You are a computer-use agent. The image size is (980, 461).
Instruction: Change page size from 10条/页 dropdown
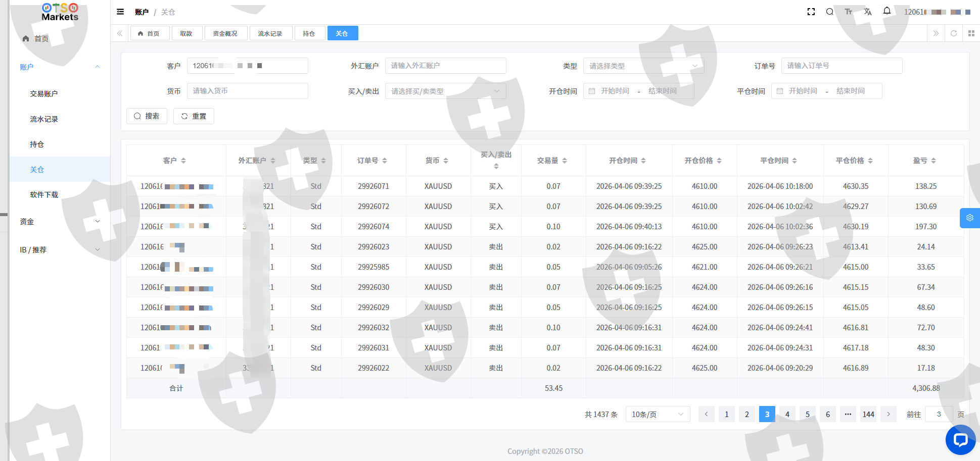658,415
